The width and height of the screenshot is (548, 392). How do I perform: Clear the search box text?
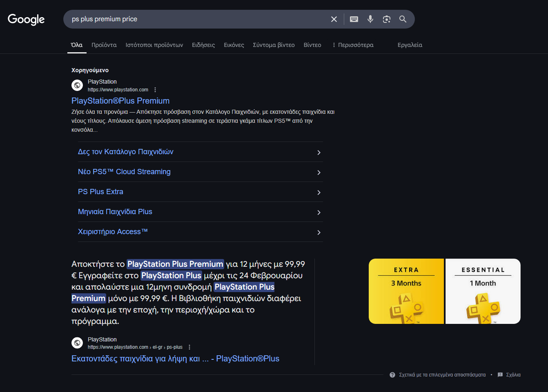click(x=334, y=19)
